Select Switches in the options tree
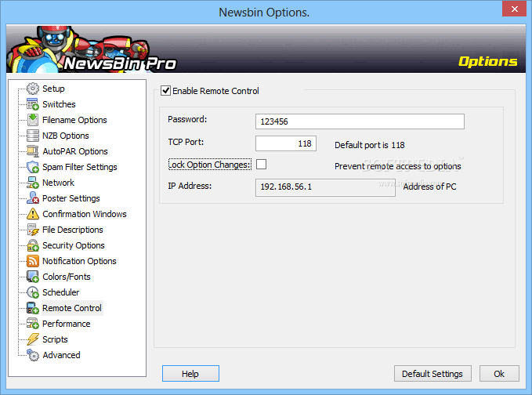This screenshot has width=532, height=395. click(x=59, y=104)
